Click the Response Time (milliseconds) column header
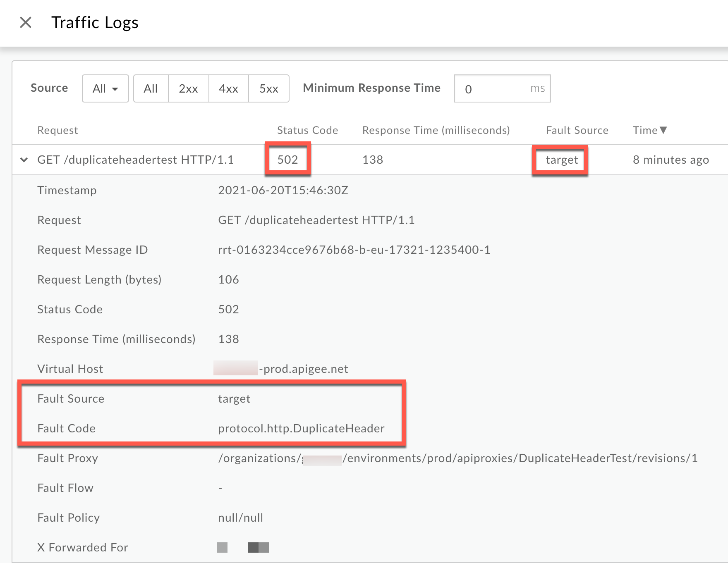Screen dimensions: 728x563 pos(436,130)
